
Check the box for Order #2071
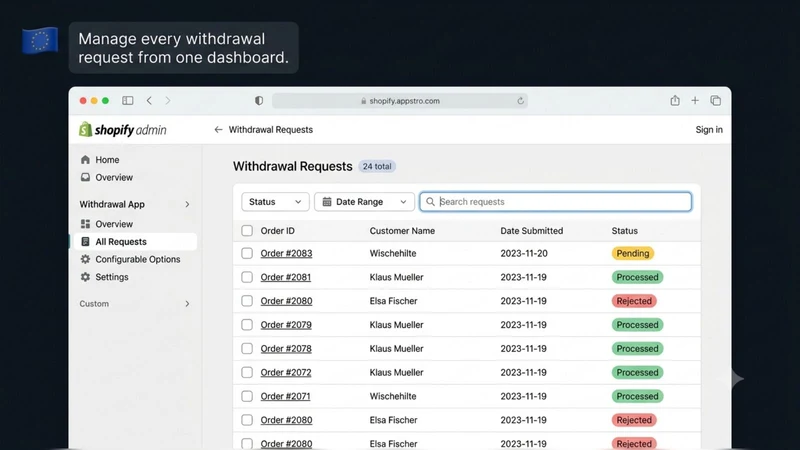pos(247,396)
